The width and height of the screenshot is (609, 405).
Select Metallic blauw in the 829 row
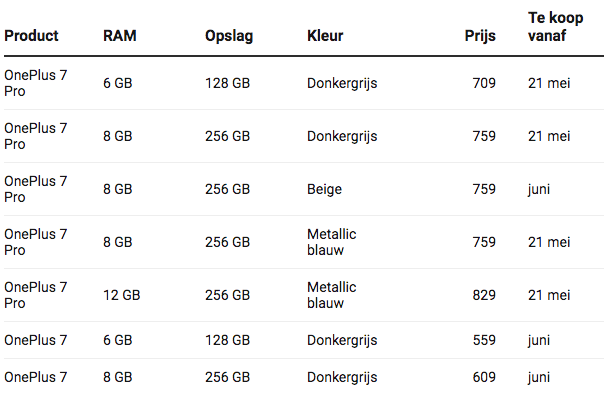pos(332,295)
